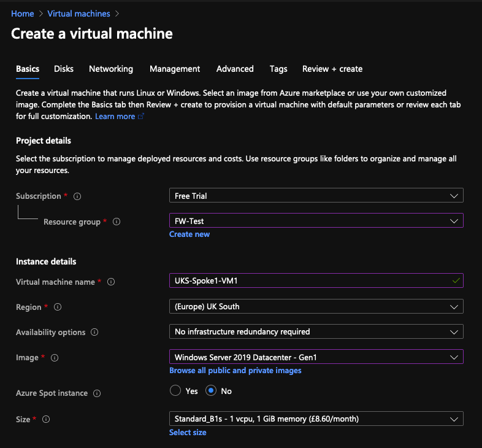
Task: Open the Availability options dropdown
Action: (316, 331)
